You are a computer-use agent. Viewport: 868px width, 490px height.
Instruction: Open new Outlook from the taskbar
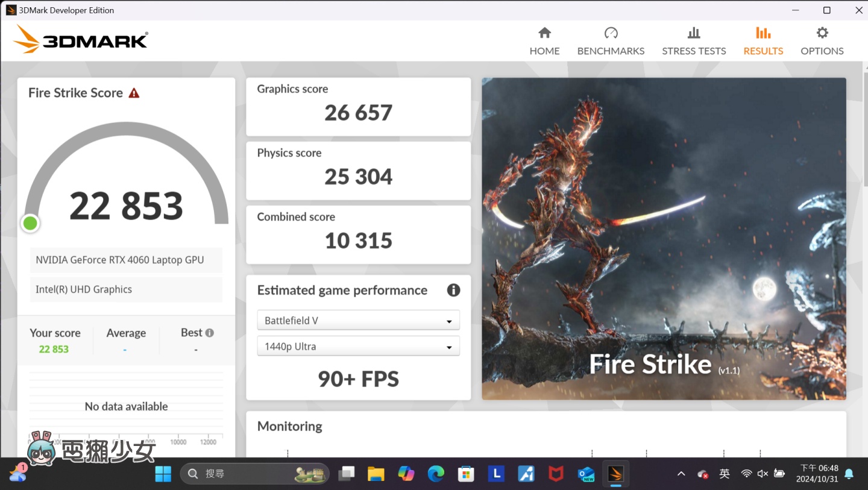586,474
